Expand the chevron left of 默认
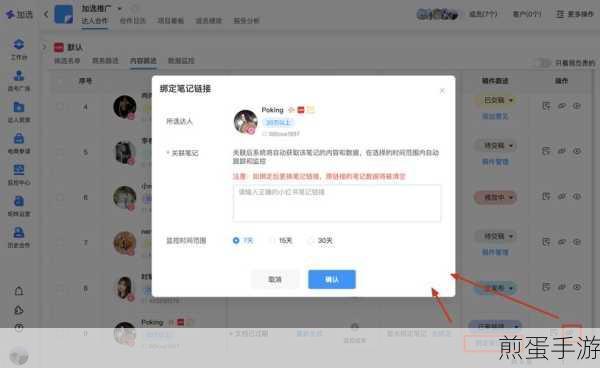The image size is (600, 368). coord(44,47)
